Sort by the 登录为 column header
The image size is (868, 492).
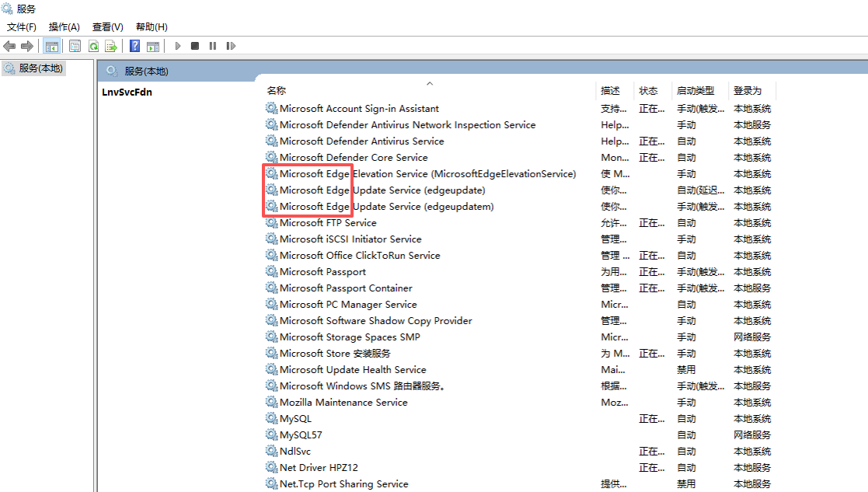tap(748, 90)
